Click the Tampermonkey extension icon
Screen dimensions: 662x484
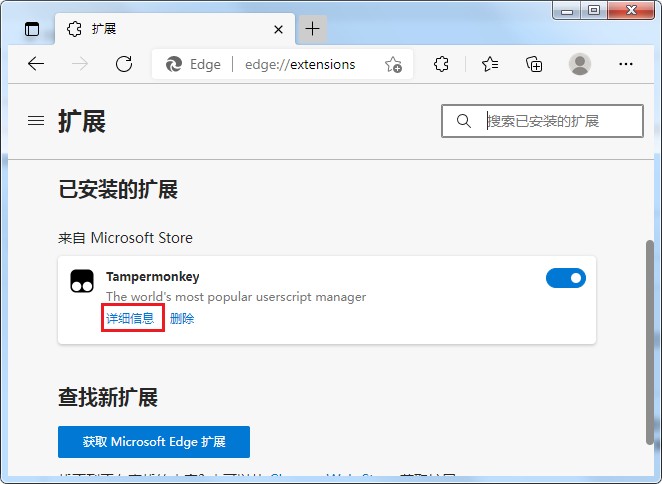click(x=82, y=281)
